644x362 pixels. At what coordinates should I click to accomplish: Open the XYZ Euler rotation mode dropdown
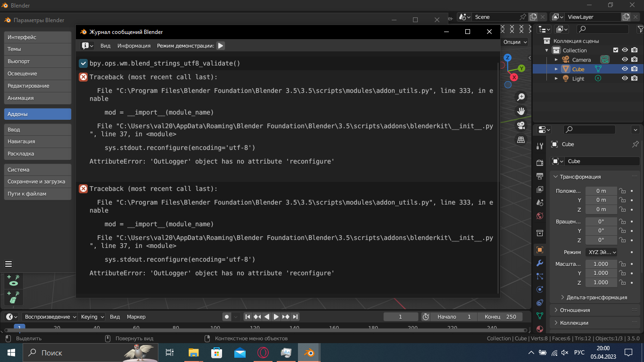[601, 252]
